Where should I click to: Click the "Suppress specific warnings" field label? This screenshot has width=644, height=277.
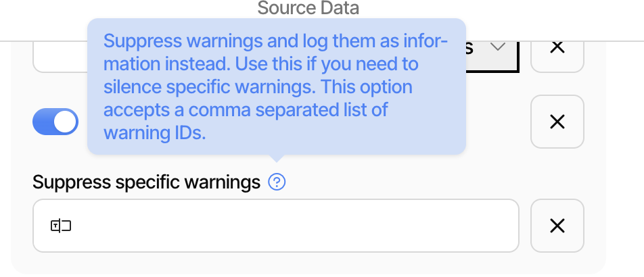(146, 182)
